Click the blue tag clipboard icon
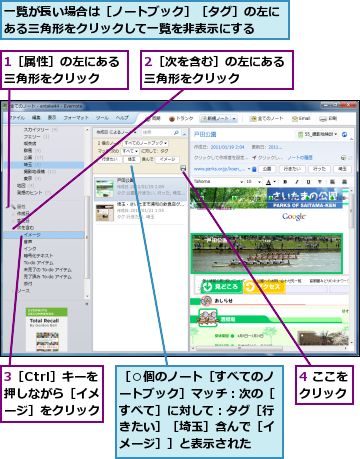Viewport: 360px width, 459px height. click(254, 169)
